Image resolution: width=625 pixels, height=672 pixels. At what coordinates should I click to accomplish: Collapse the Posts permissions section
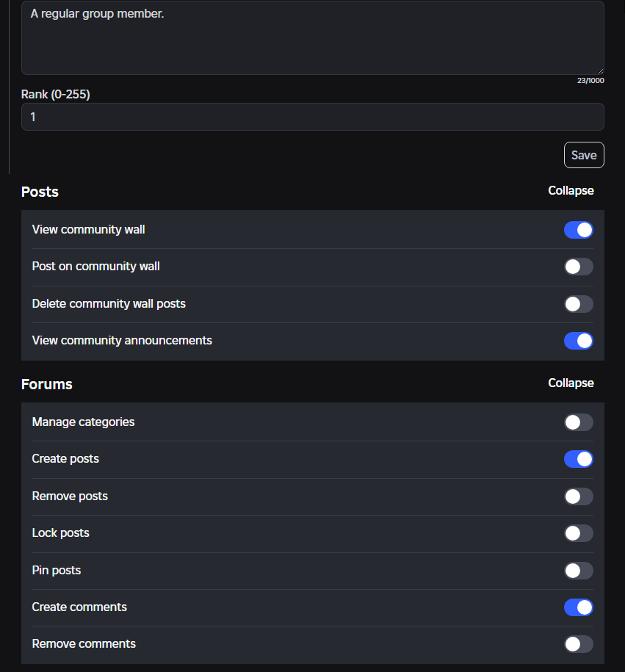click(571, 191)
